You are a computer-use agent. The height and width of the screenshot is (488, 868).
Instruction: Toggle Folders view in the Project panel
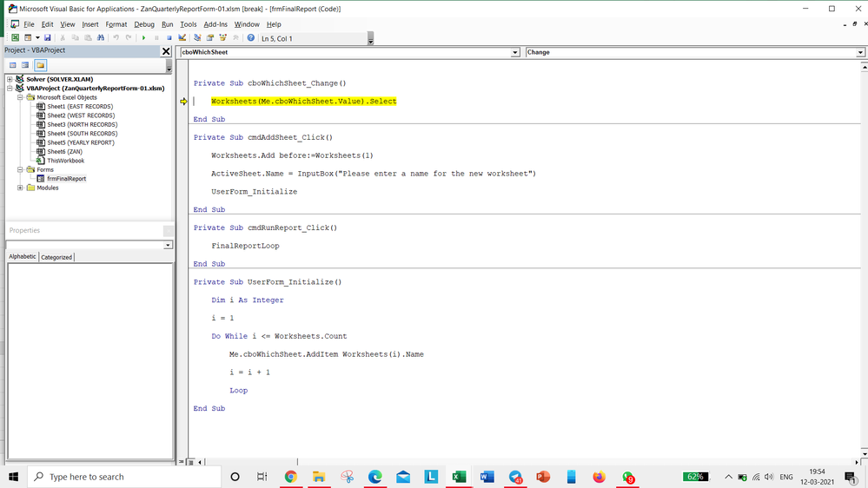tap(41, 65)
